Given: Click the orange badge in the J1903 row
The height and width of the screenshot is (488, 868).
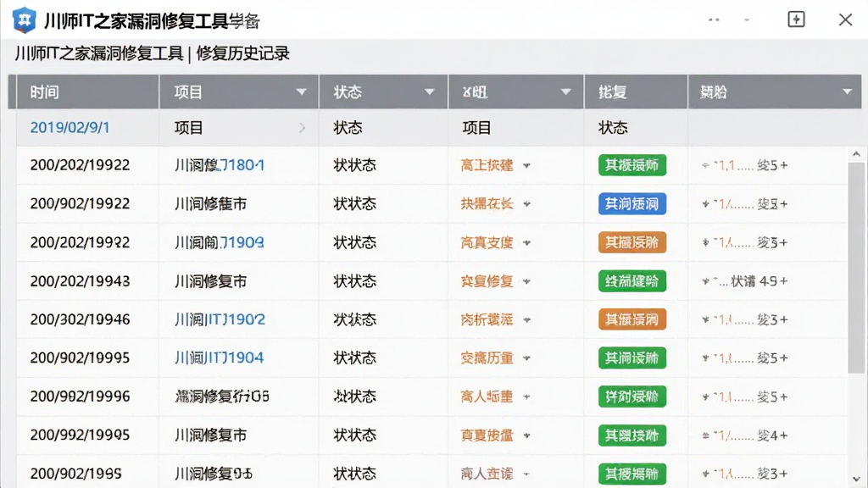Looking at the screenshot, I should 632,242.
